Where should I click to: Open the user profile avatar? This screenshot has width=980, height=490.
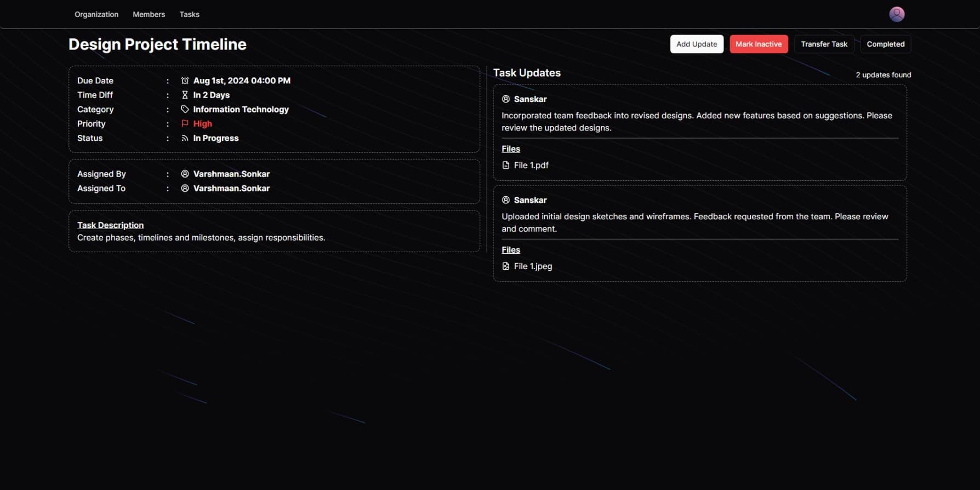click(x=896, y=14)
